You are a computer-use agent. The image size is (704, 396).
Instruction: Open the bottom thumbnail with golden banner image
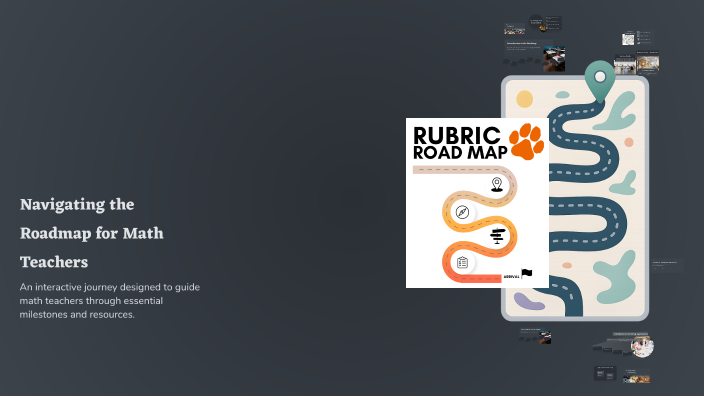(x=636, y=377)
